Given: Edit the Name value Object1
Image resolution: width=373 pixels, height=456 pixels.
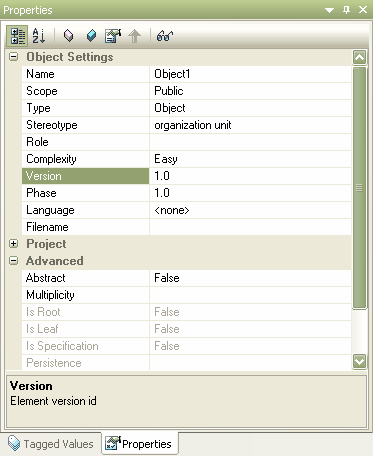Looking at the screenshot, I should 250,74.
